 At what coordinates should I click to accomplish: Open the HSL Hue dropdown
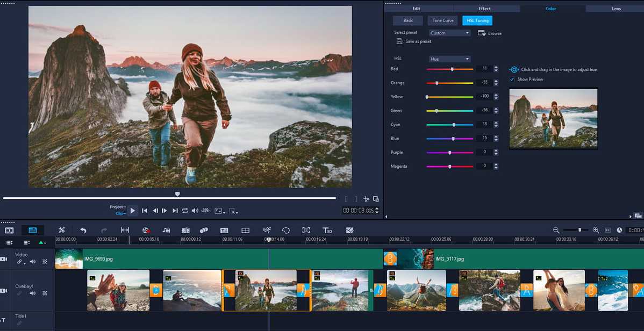coord(449,59)
